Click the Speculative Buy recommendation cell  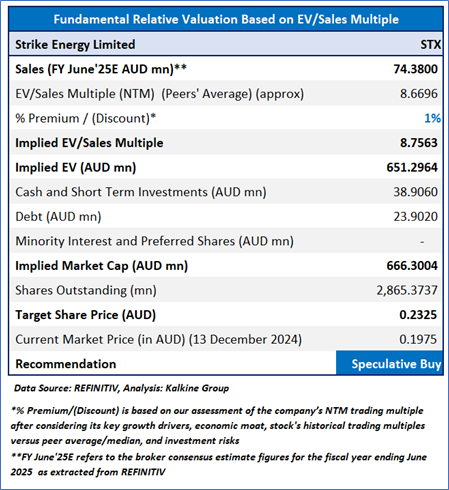[389, 363]
